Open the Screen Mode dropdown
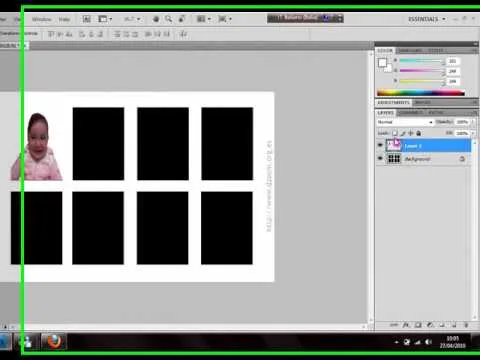The width and height of the screenshot is (480, 360). pyautogui.click(x=225, y=19)
